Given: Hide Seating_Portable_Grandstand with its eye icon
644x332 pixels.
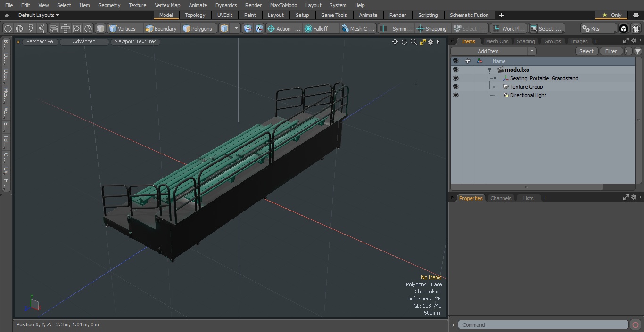Looking at the screenshot, I should (x=455, y=78).
